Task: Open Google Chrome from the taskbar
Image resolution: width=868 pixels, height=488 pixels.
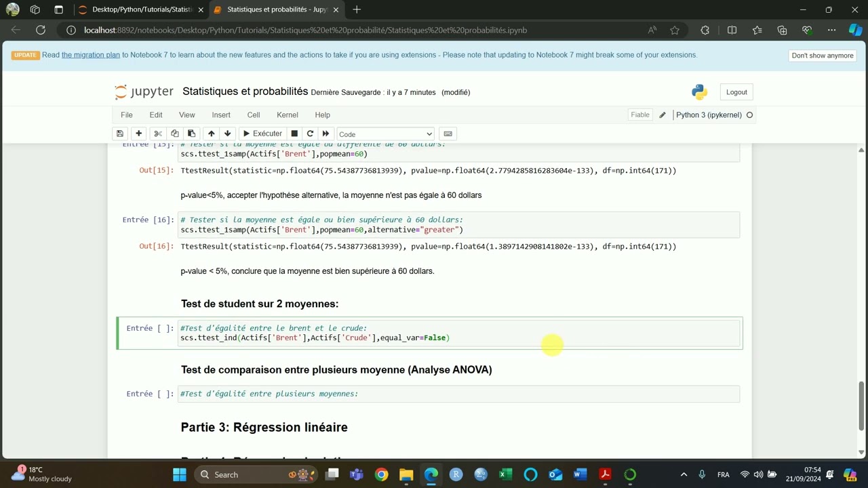Action: 381,474
